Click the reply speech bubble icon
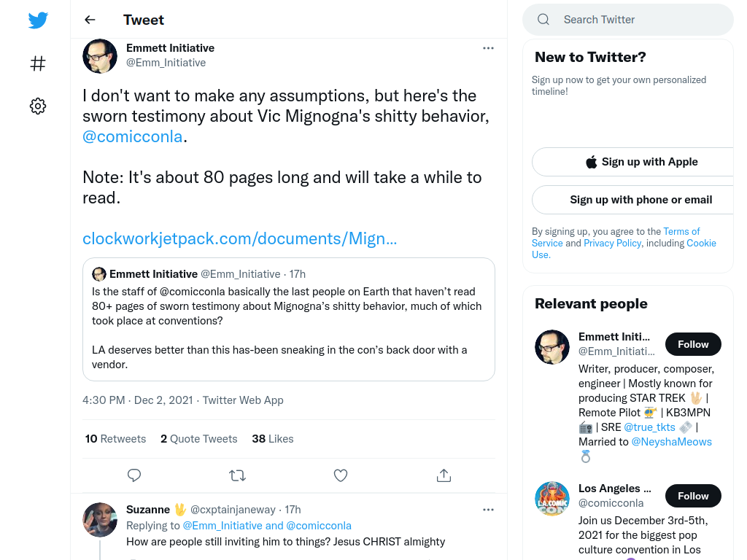 (x=134, y=475)
